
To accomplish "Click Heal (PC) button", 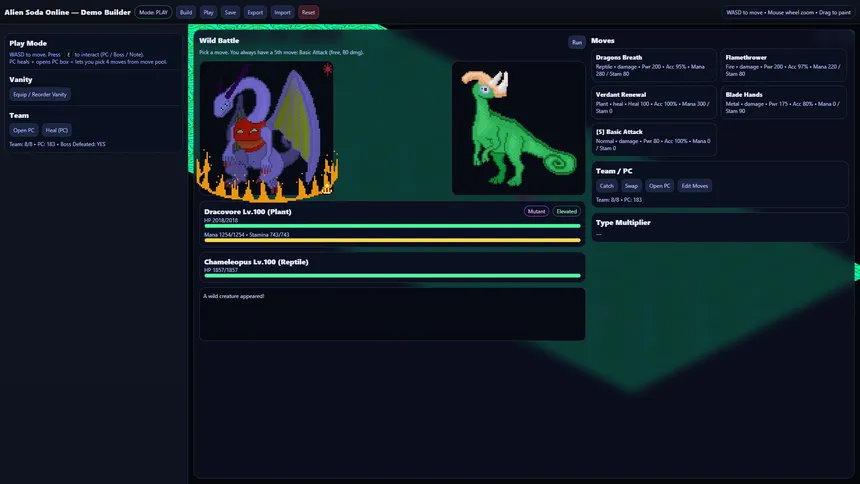I will pyautogui.click(x=56, y=130).
